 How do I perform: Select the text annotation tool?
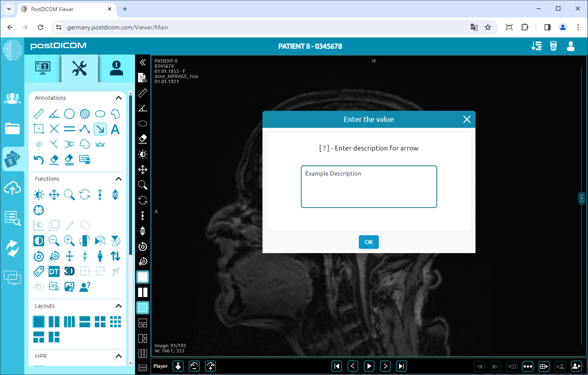(x=115, y=129)
